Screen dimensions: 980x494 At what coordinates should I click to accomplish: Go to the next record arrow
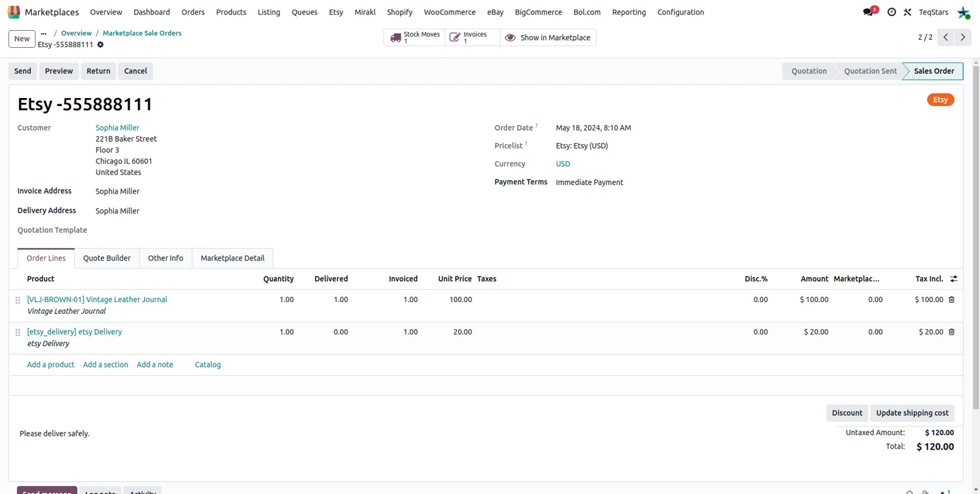[963, 37]
